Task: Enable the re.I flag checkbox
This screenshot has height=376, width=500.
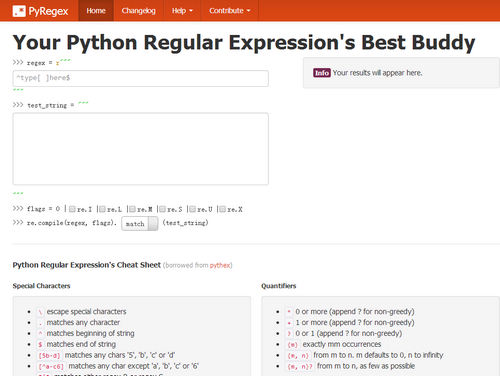Action: 72,209
